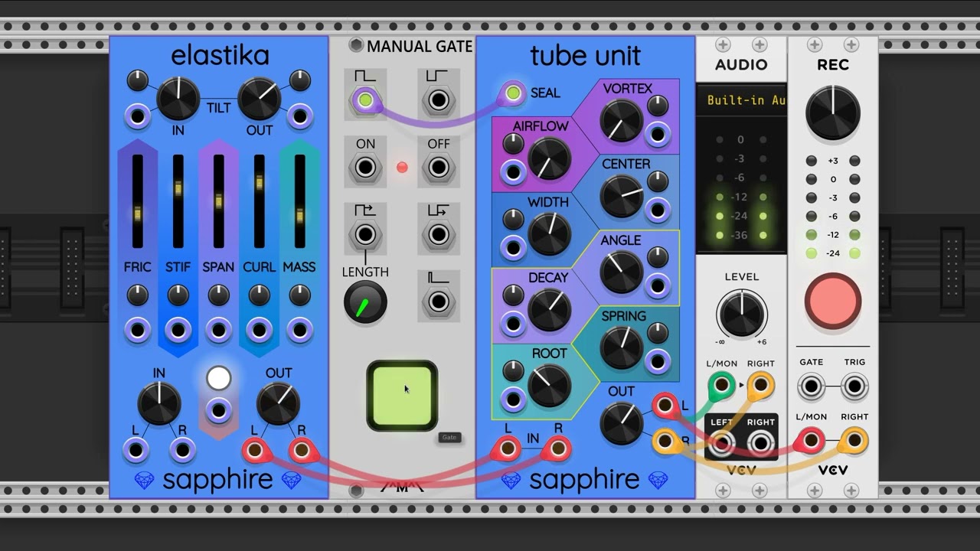Click the STIF attenuverter small knob
980x551 pixels.
[x=178, y=295]
